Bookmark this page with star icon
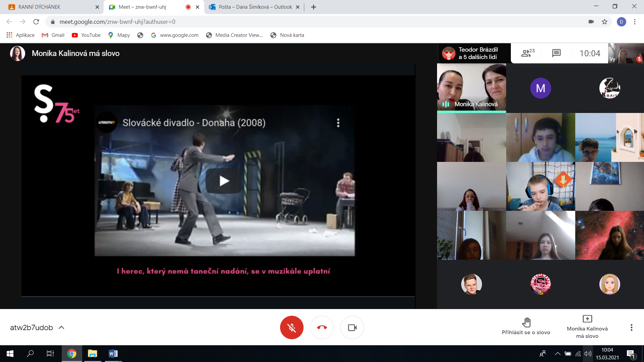Screen dimensions: 644x362 click(x=604, y=22)
